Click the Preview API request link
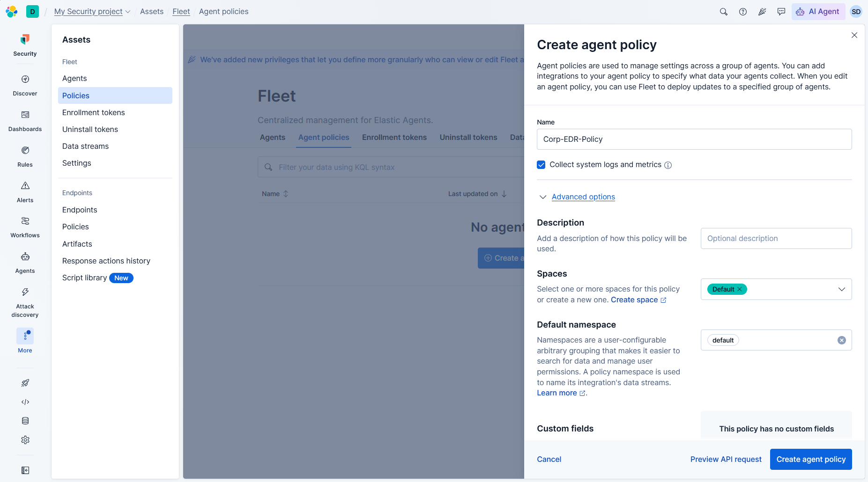The width and height of the screenshot is (868, 482). 726,460
